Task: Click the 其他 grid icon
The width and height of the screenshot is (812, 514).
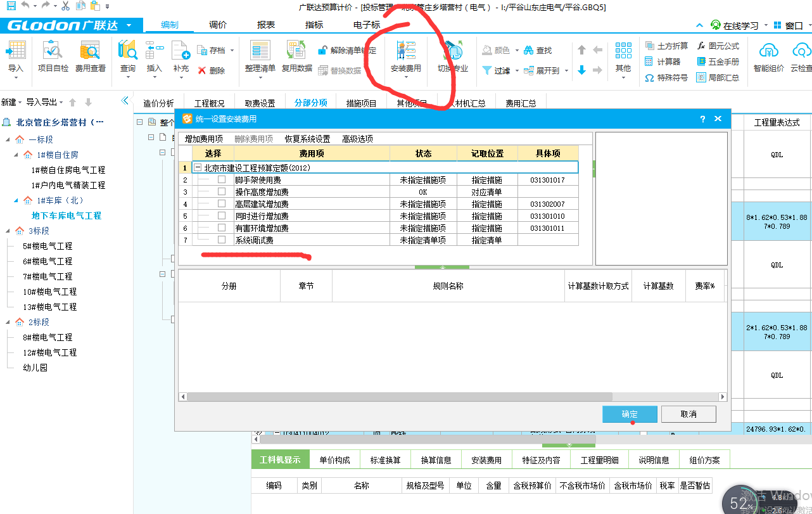Action: click(x=623, y=51)
